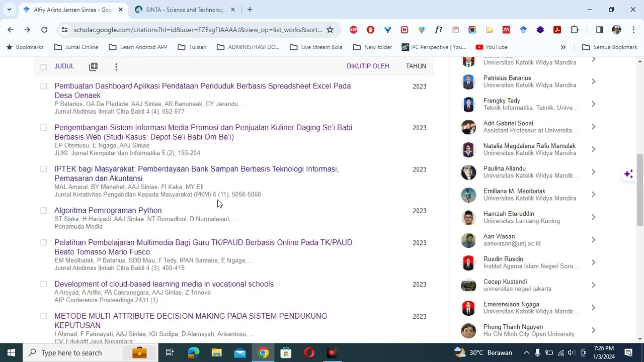Show more bookmarks with the double chevron
644x362 pixels.
[x=563, y=47]
